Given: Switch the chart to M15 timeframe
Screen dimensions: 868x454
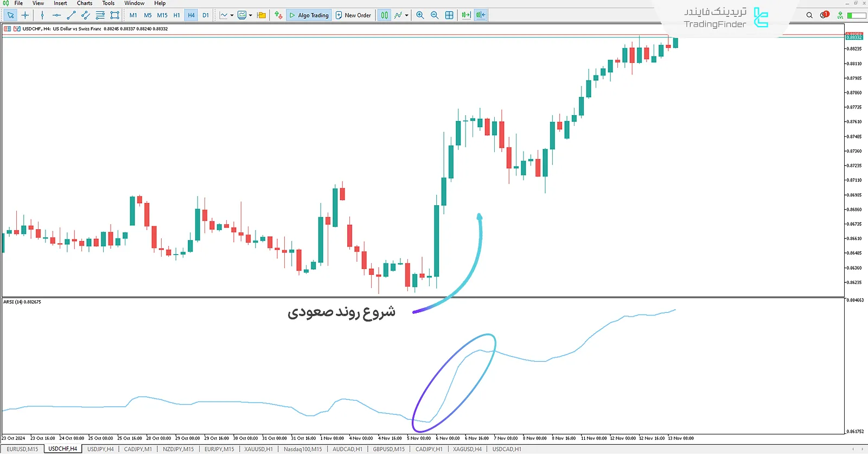Looking at the screenshot, I should (x=162, y=15).
